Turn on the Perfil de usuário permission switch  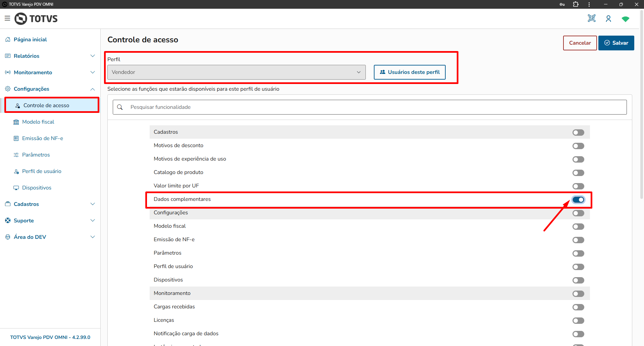click(x=578, y=267)
